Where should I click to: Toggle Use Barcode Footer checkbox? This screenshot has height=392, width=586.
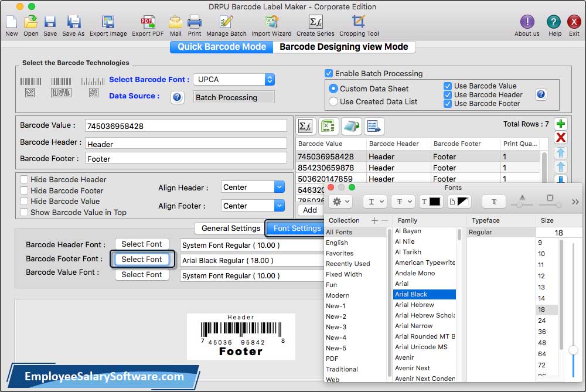[x=447, y=104]
